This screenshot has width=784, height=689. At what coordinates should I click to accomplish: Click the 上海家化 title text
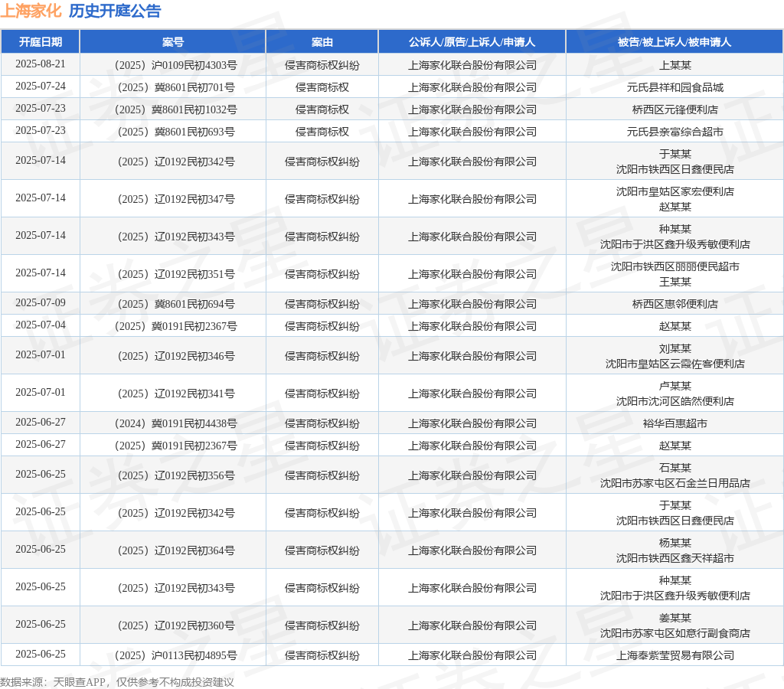tap(31, 11)
